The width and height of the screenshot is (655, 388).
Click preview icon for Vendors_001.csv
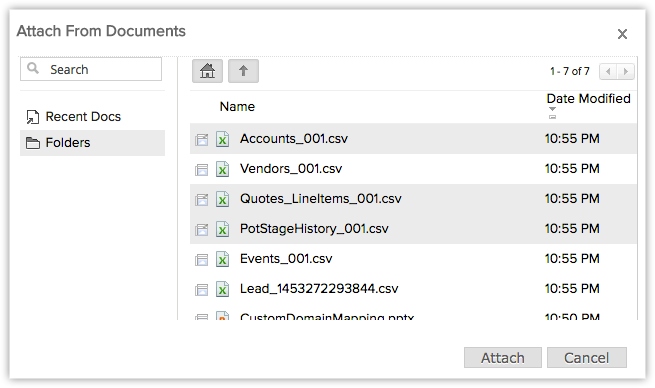[201, 169]
